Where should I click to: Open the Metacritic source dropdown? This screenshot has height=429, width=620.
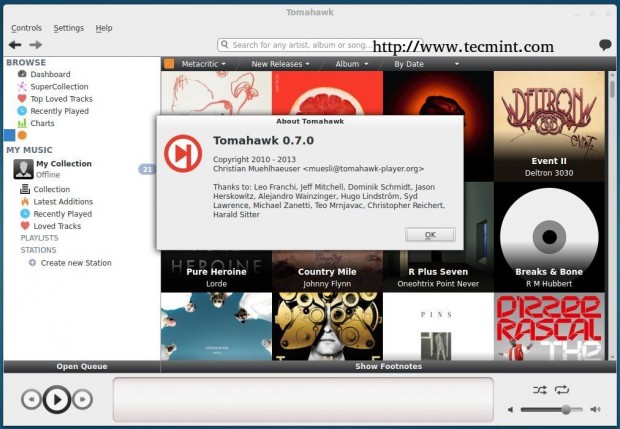point(203,64)
